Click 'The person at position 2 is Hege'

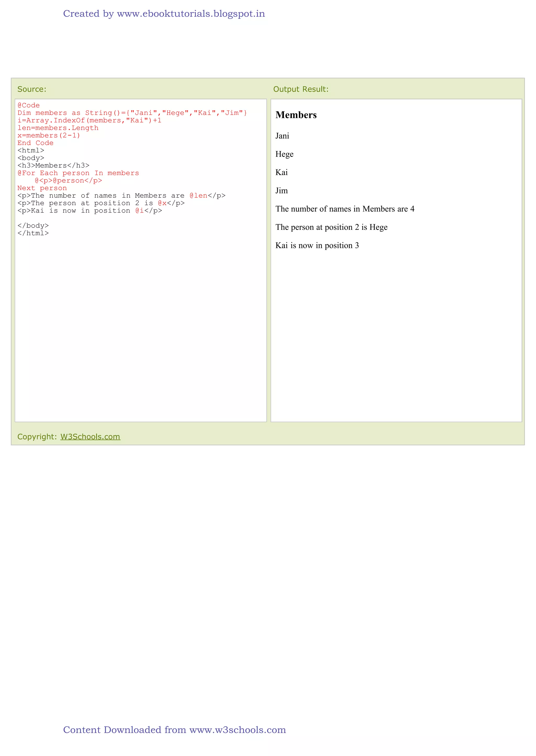[331, 227]
